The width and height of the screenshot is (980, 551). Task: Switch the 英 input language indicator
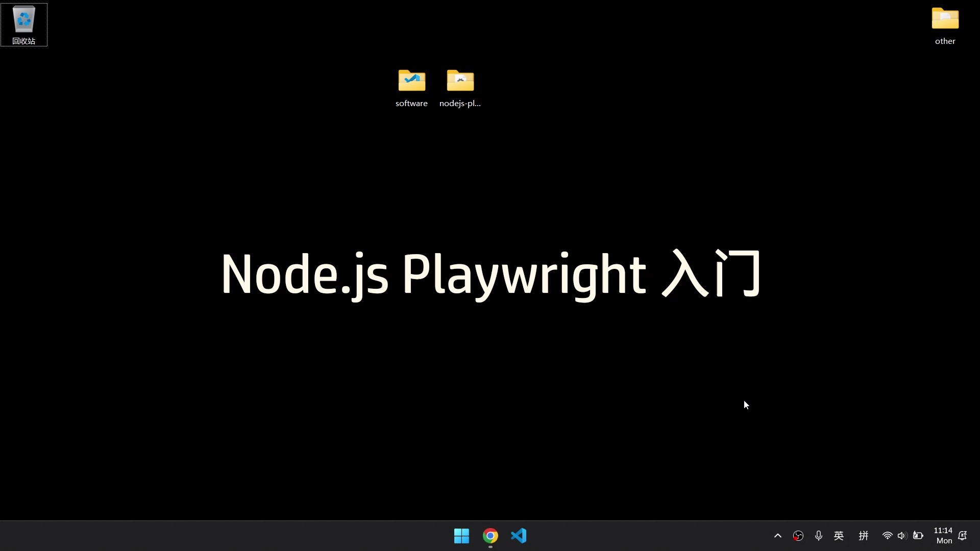839,536
